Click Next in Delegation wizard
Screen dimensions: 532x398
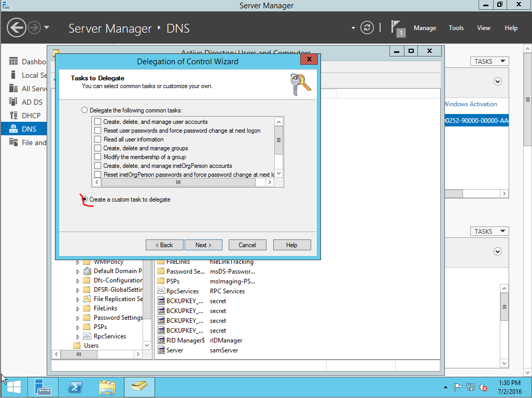tap(203, 245)
